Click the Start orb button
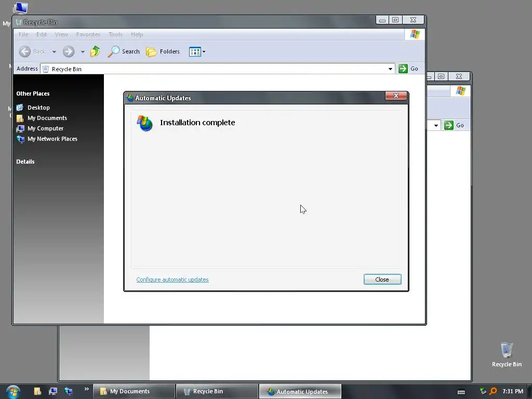 [x=13, y=392]
